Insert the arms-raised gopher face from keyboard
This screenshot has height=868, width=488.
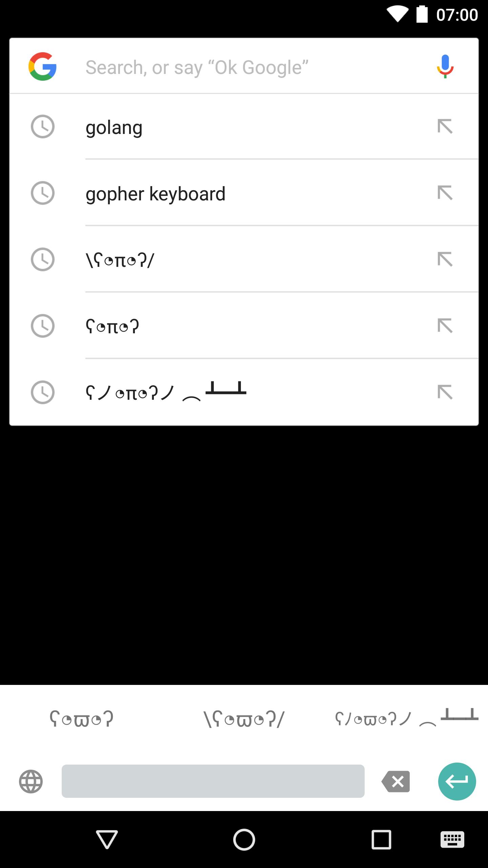click(244, 719)
